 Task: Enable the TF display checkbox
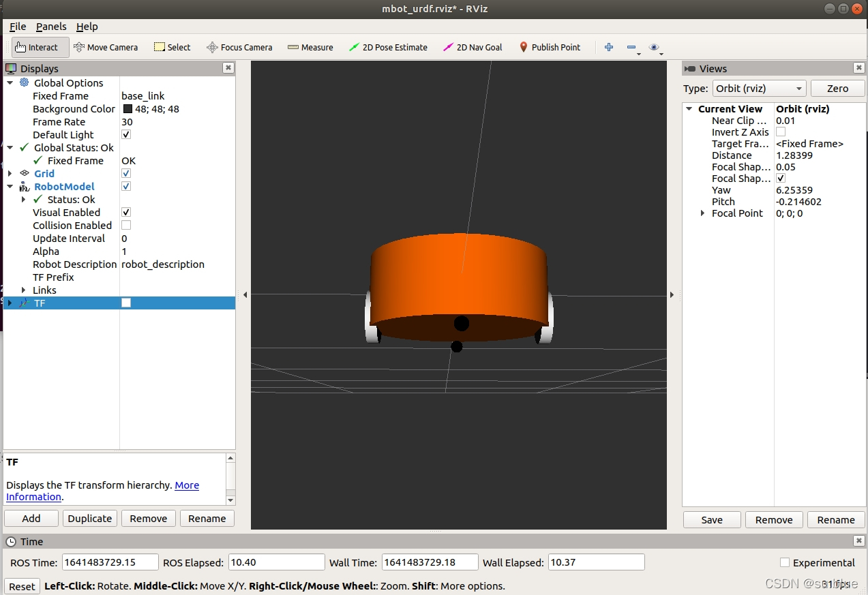pyautogui.click(x=126, y=303)
